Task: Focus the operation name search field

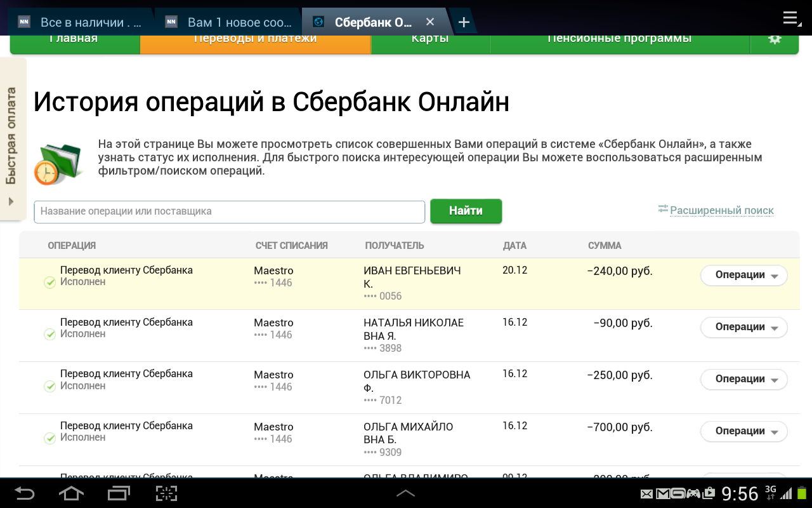Action: (x=230, y=211)
